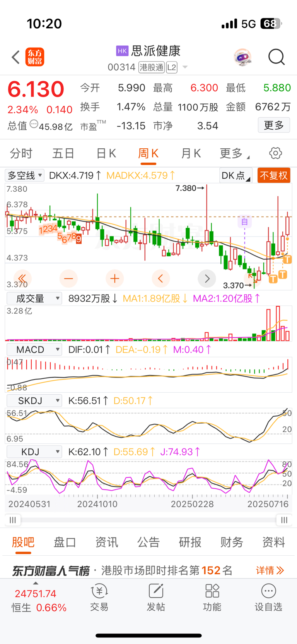Open the robot assistant avatar
297x644 pixels.
[242, 57]
